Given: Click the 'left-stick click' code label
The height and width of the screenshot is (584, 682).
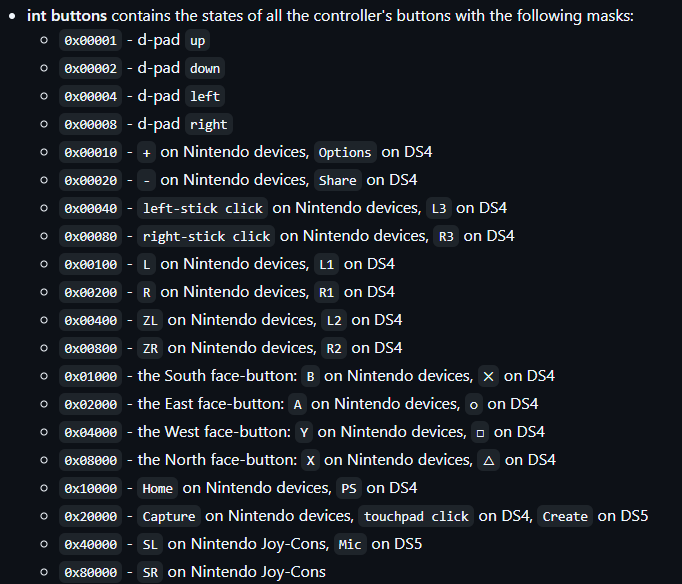Looking at the screenshot, I should [x=203, y=208].
